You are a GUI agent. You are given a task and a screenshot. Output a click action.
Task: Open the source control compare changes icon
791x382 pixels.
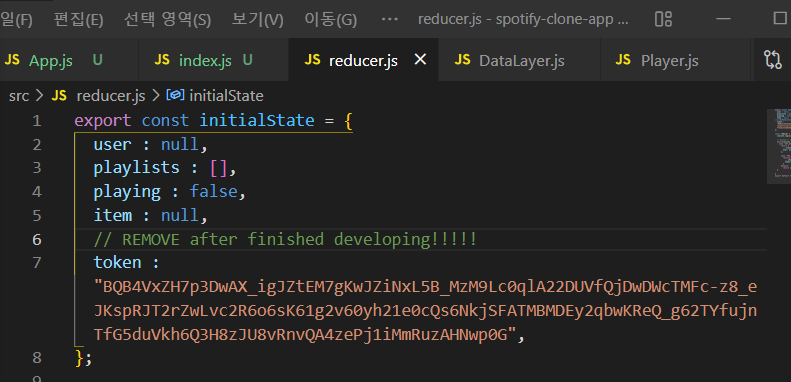click(x=773, y=60)
